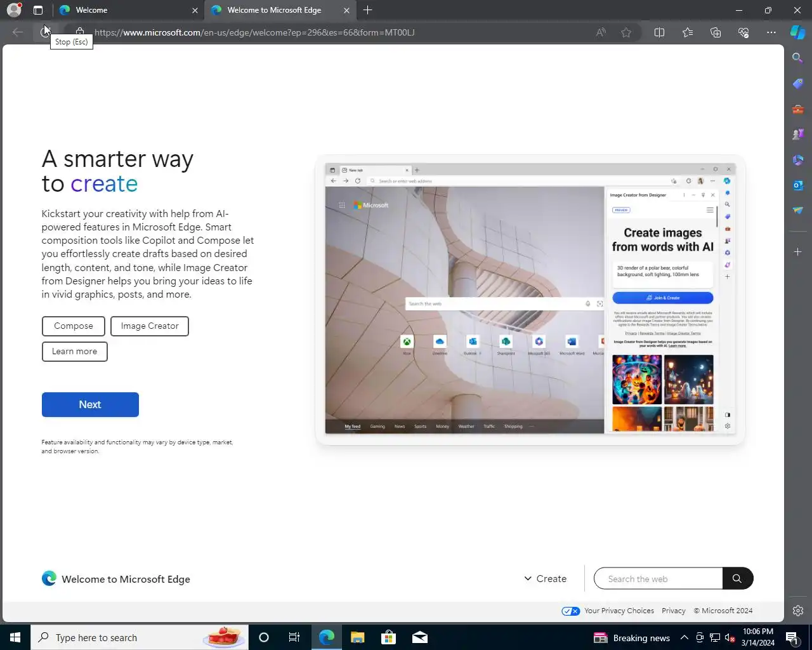Screen dimensions: 812x650
Task: Click the Image Creator preview screenshot
Action: tap(530, 299)
